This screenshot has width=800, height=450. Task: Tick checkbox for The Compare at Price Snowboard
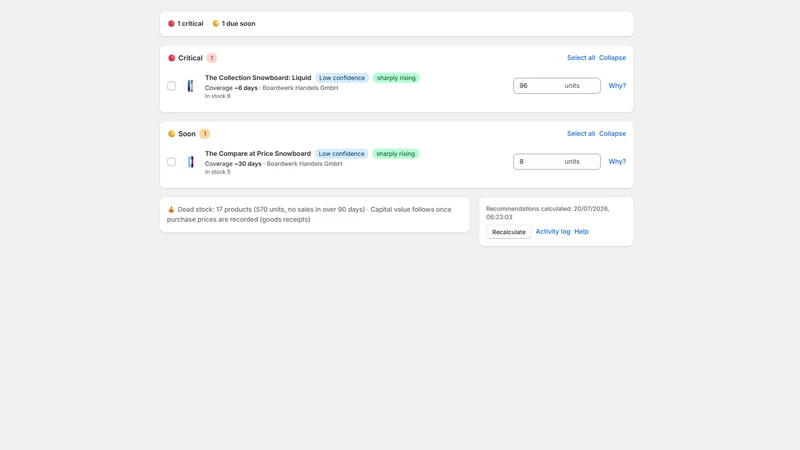[x=171, y=162]
